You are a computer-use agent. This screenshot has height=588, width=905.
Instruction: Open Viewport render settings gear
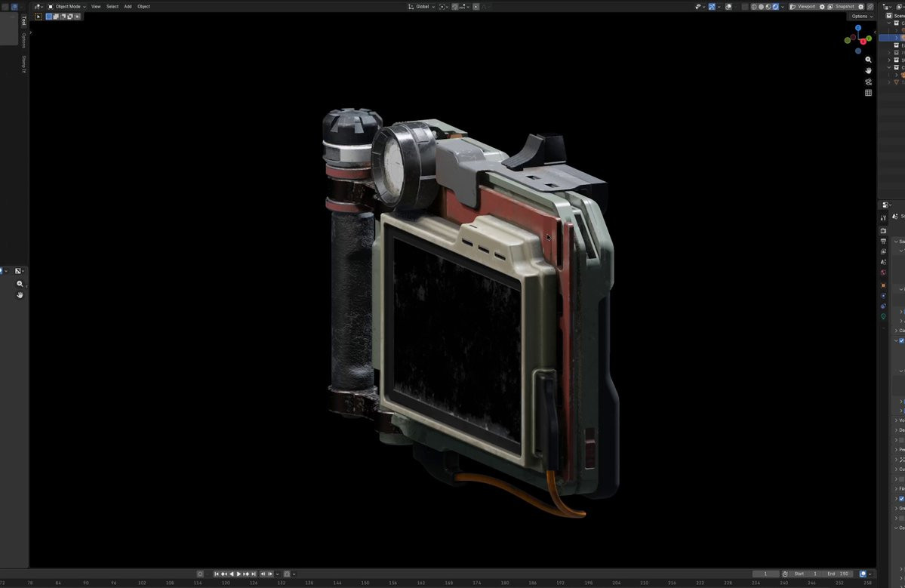[822, 6]
